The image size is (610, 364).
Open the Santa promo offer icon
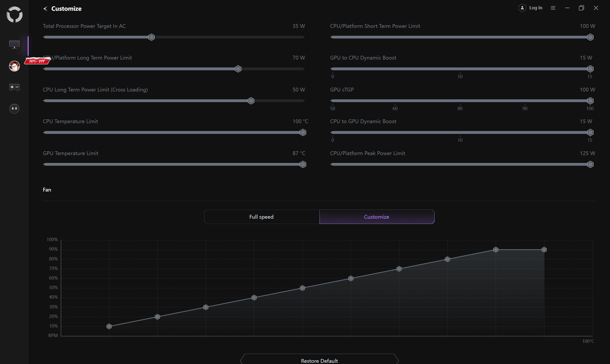(x=15, y=66)
